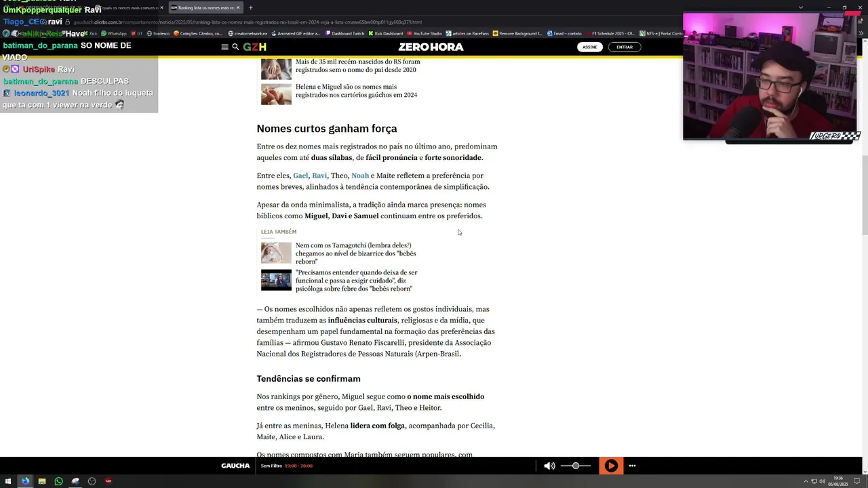This screenshot has height=488, width=868.
Task: Open the Dashboard Twitch bookmark
Action: coord(345,33)
